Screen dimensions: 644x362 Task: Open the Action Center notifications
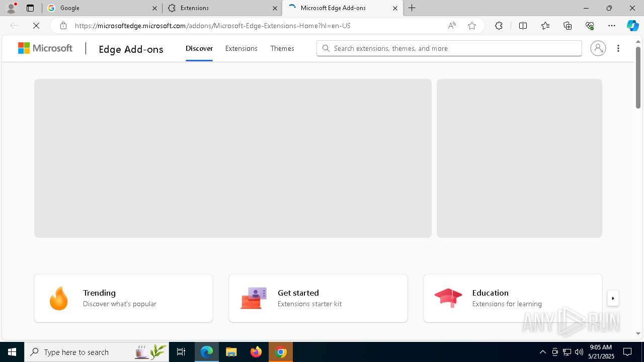[627, 352]
